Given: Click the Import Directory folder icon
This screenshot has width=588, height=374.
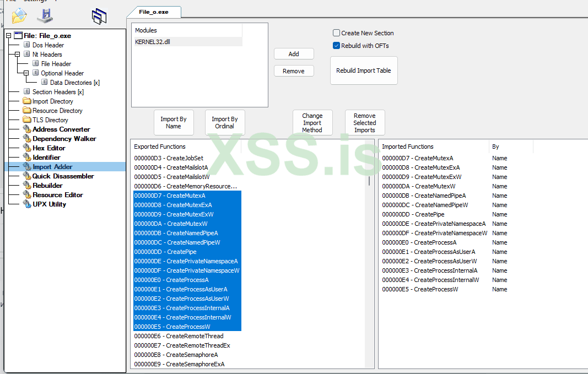Looking at the screenshot, I should pos(26,101).
